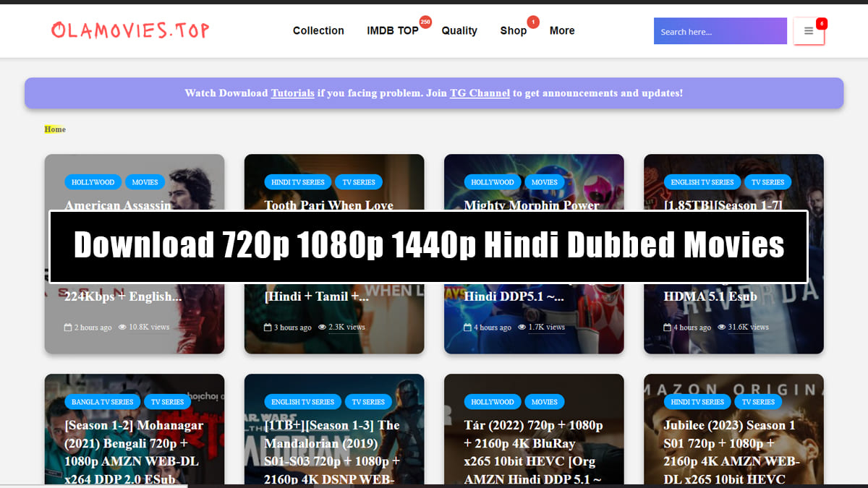
Task: Click the "31.6K views" text
Action: click(749, 328)
